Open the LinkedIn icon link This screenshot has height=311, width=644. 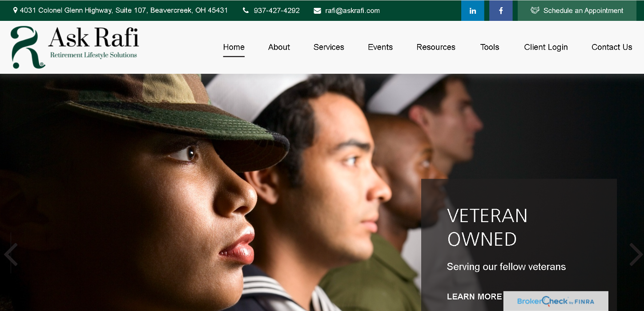click(472, 11)
